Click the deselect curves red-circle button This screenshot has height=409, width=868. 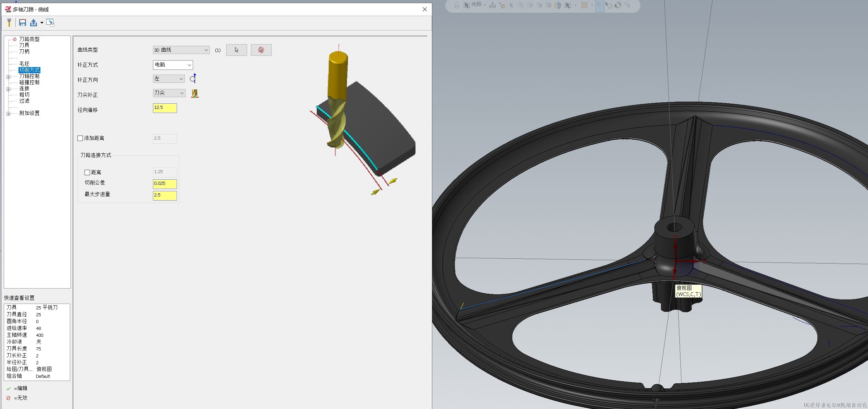point(261,50)
